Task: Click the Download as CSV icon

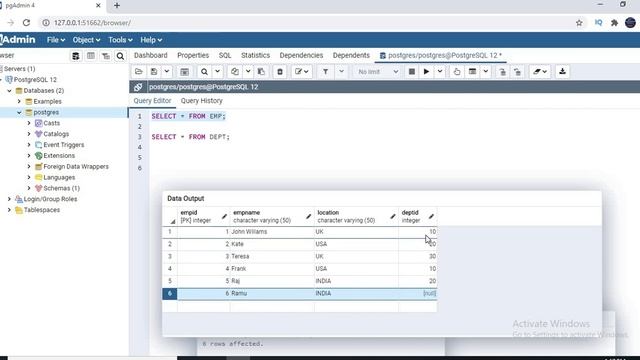Action: point(562,72)
